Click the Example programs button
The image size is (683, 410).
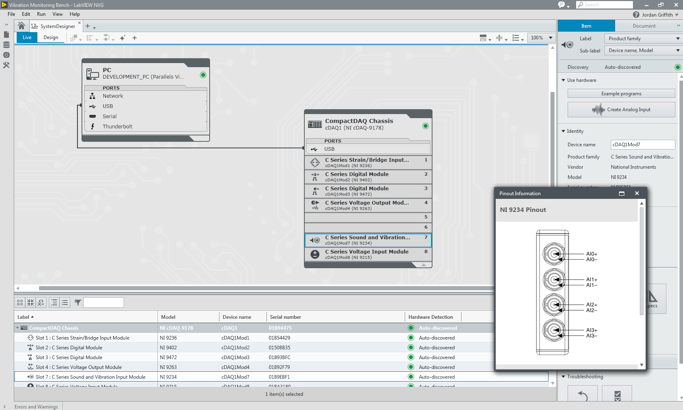point(621,93)
